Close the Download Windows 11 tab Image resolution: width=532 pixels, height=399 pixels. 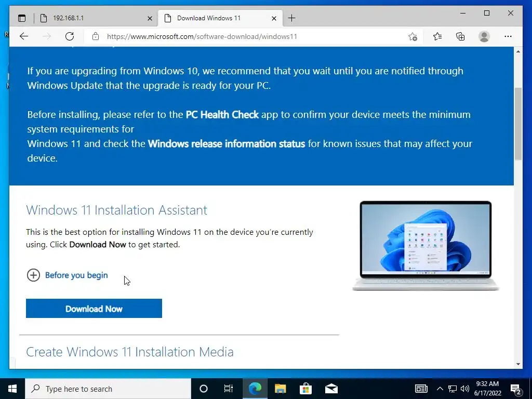click(x=274, y=18)
